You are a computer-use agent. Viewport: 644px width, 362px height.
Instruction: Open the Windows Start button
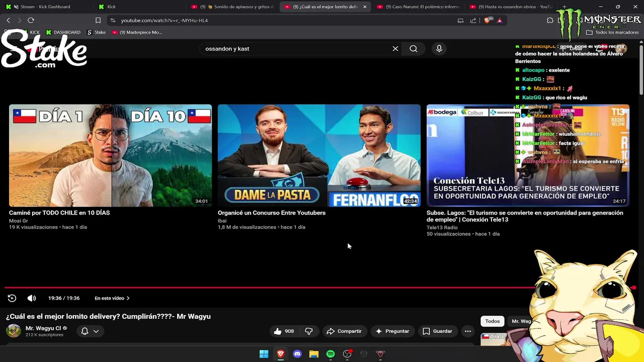pos(264,354)
